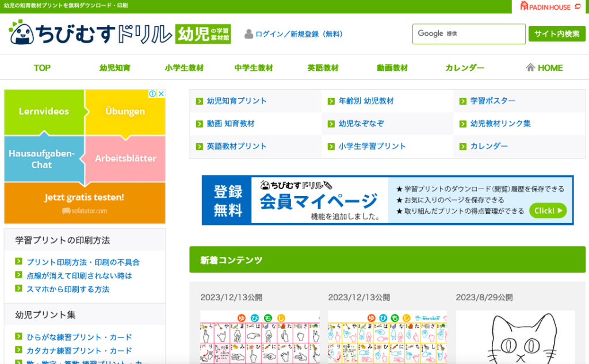Click the ad info icon
Viewport: 589px width, 364px height.
[152, 94]
